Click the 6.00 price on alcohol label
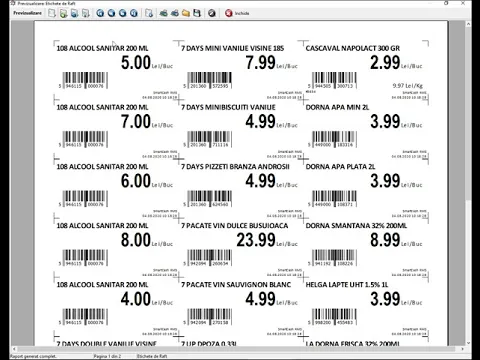This screenshot has height=360, width=480. 136,181
